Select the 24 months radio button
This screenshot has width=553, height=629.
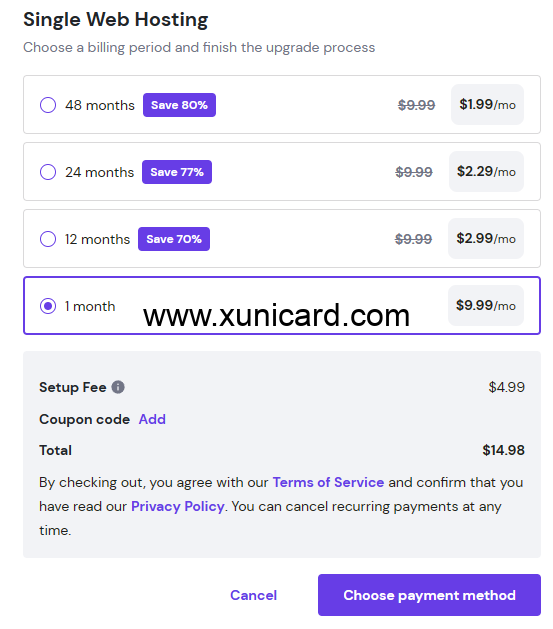[48, 172]
